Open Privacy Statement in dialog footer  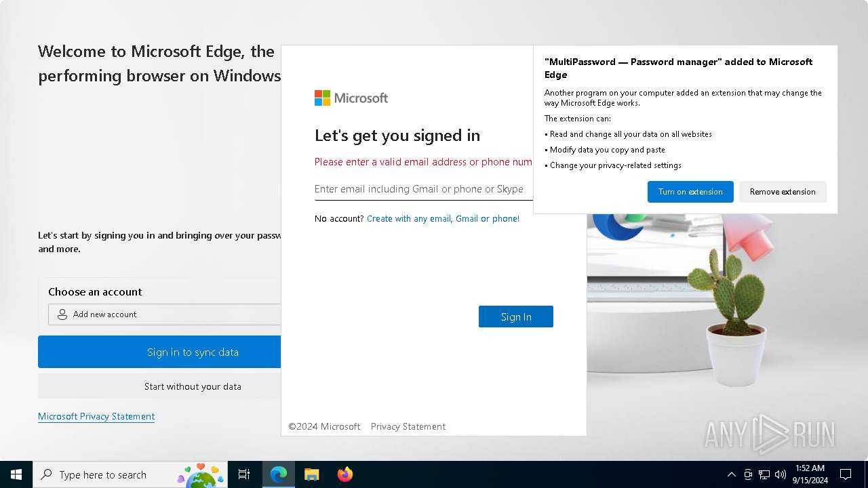click(408, 426)
